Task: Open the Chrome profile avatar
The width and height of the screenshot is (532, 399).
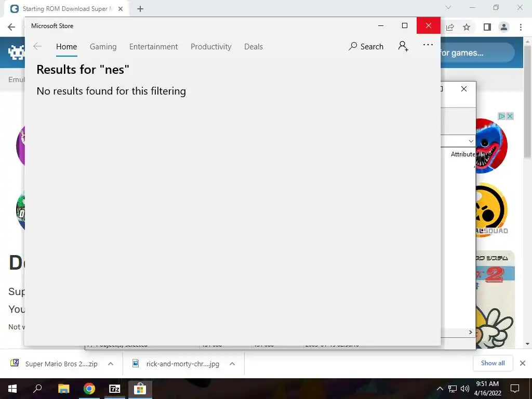Action: point(504,27)
